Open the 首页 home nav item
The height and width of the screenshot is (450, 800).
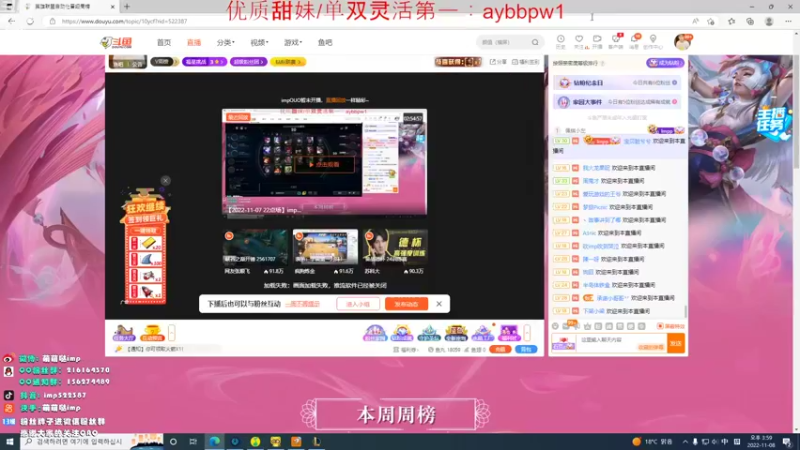pos(164,42)
